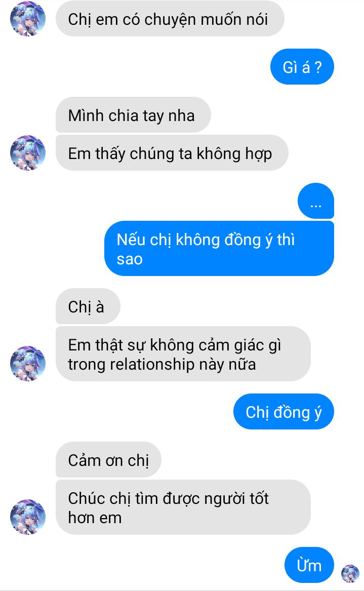Click avatar beside 'Em thấy chúng ta không hợp'
The width and height of the screenshot is (364, 591).
(27, 152)
